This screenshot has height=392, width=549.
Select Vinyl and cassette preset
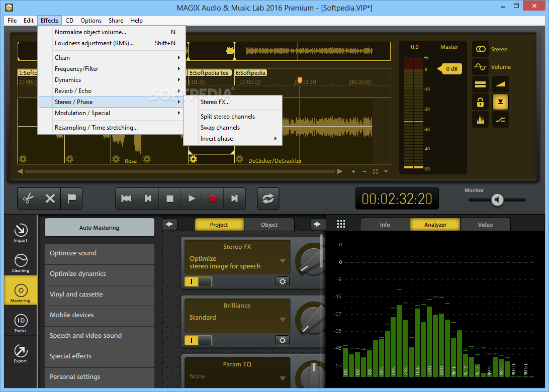[100, 295]
